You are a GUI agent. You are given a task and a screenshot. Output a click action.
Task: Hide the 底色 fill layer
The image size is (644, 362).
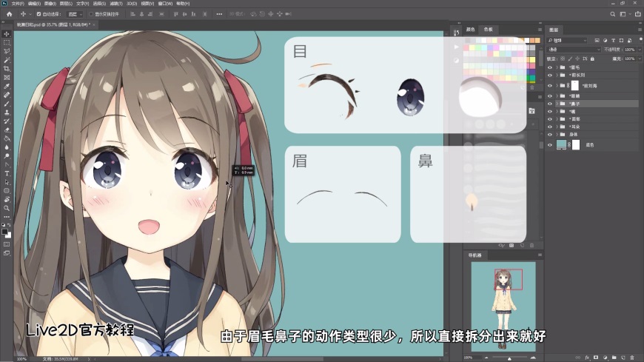550,144
